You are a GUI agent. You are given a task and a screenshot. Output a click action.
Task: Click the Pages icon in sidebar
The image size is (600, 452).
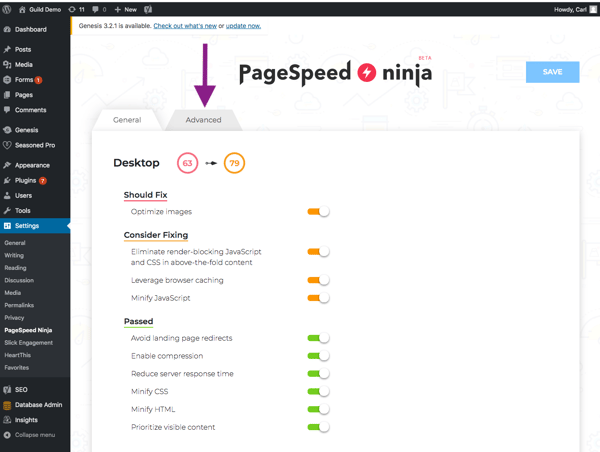click(x=7, y=95)
